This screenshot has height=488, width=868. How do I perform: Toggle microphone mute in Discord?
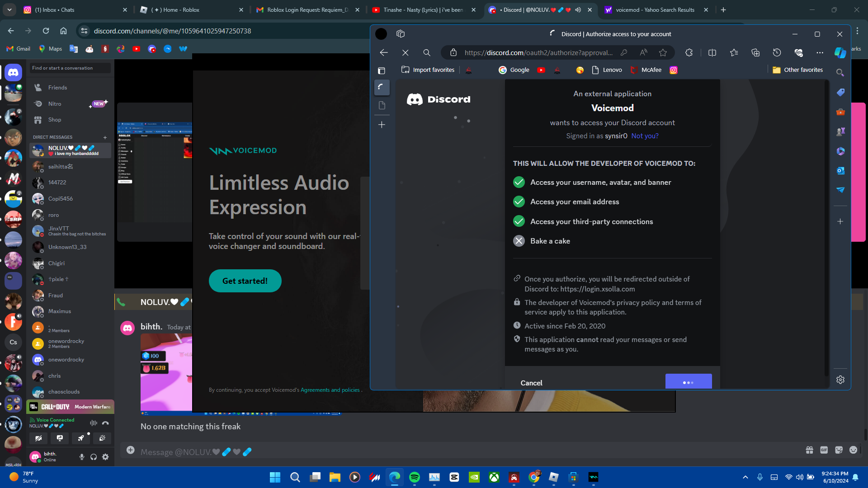[x=82, y=457]
